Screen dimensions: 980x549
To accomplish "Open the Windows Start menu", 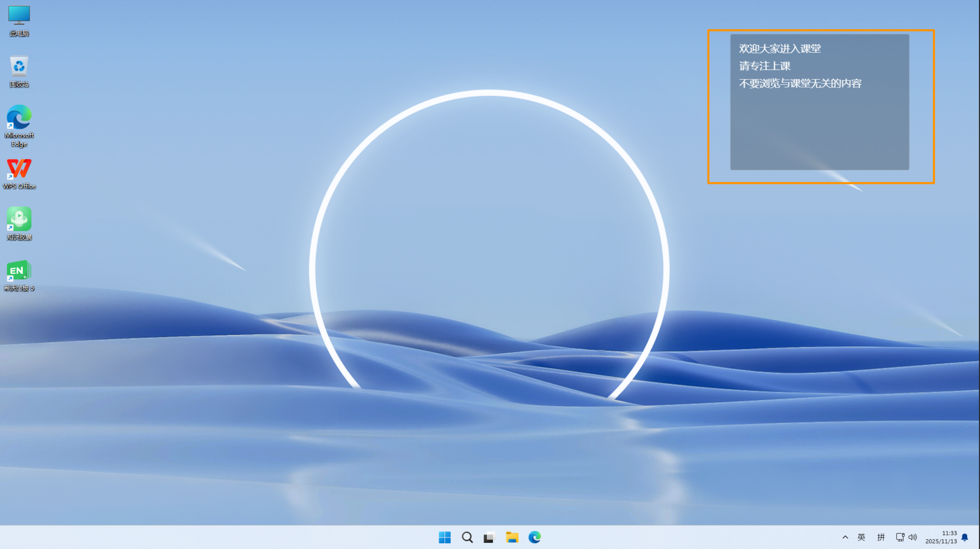I will click(444, 537).
